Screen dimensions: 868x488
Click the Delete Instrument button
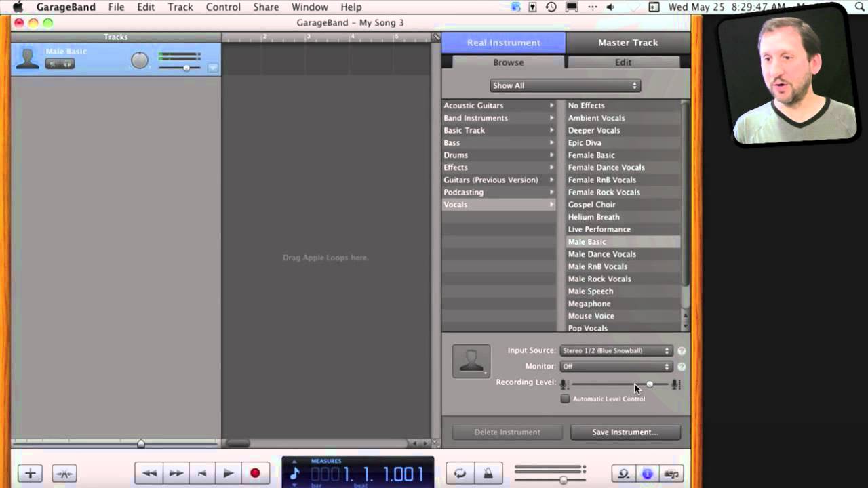(x=507, y=432)
